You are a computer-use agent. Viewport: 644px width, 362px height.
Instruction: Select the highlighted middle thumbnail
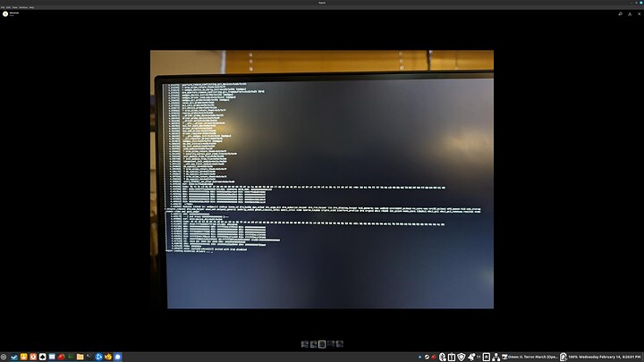point(322,344)
